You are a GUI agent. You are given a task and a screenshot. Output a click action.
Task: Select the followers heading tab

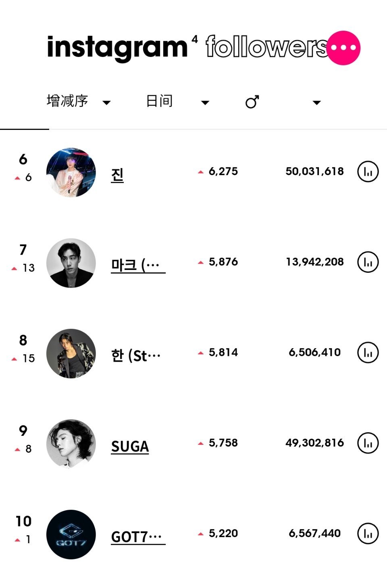(266, 47)
